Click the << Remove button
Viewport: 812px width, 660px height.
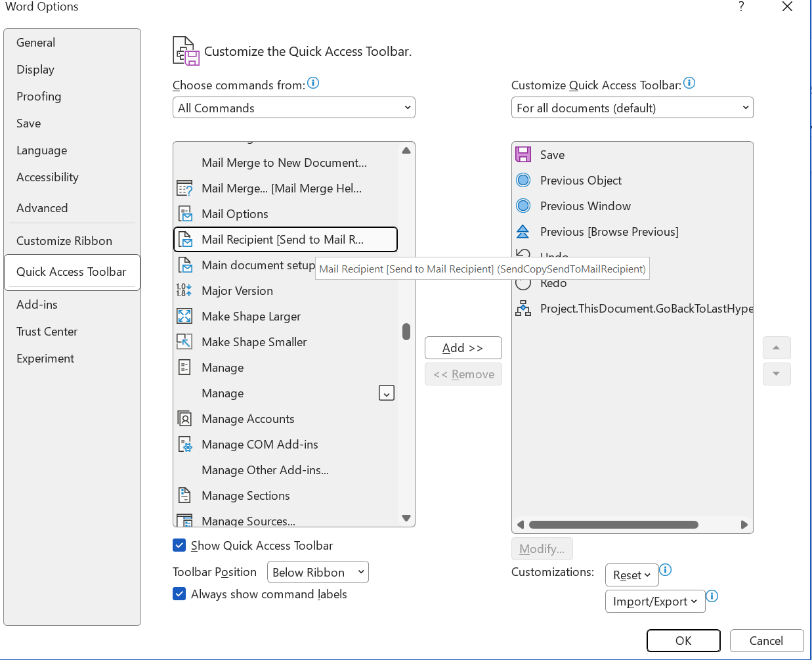click(463, 374)
